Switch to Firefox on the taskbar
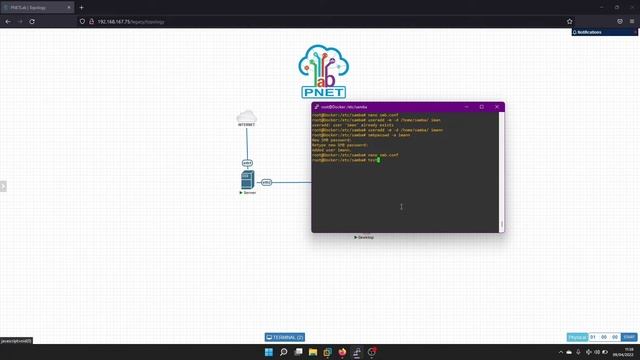The height and width of the screenshot is (360, 640). (342, 352)
